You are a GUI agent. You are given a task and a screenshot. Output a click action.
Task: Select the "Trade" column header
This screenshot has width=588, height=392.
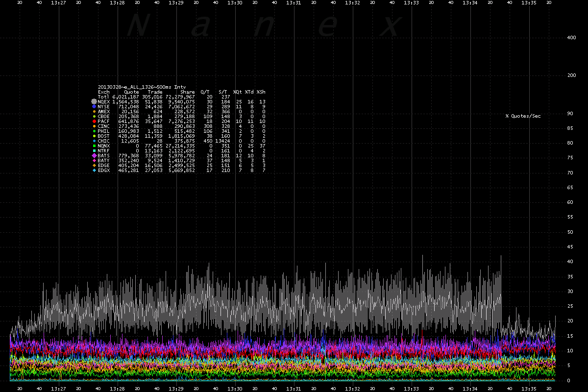click(155, 92)
